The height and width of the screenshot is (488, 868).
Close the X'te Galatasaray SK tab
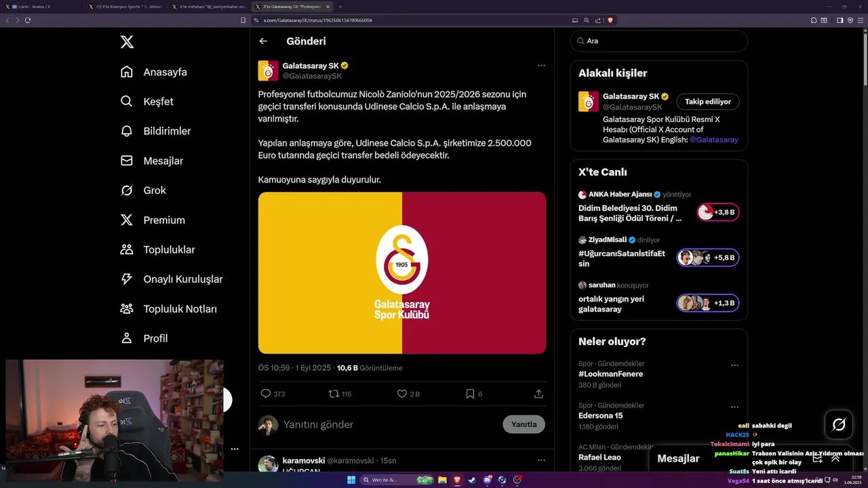pos(328,7)
